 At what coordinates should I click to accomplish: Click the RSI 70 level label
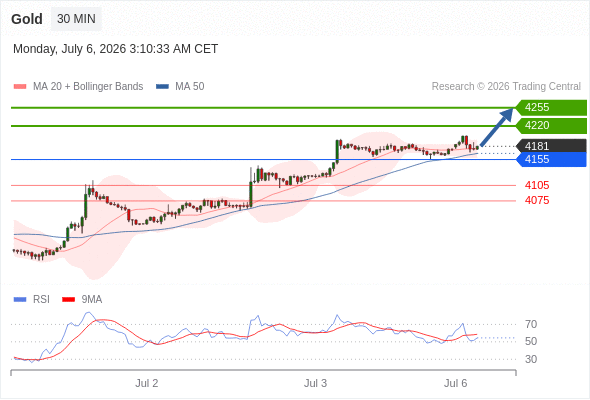click(531, 324)
